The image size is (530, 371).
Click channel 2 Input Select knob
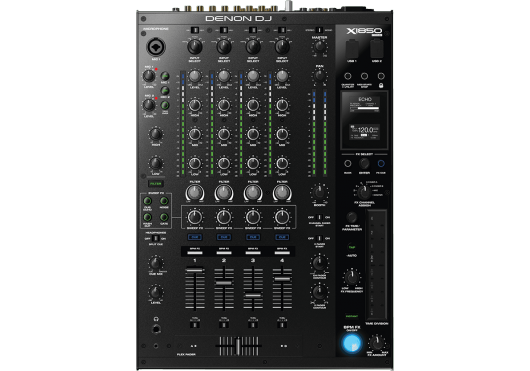tap(224, 47)
